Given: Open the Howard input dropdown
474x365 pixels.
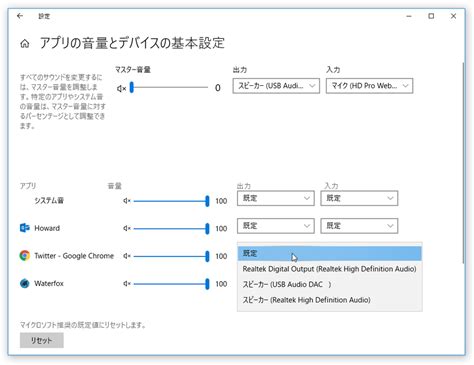Looking at the screenshot, I should pyautogui.click(x=359, y=226).
